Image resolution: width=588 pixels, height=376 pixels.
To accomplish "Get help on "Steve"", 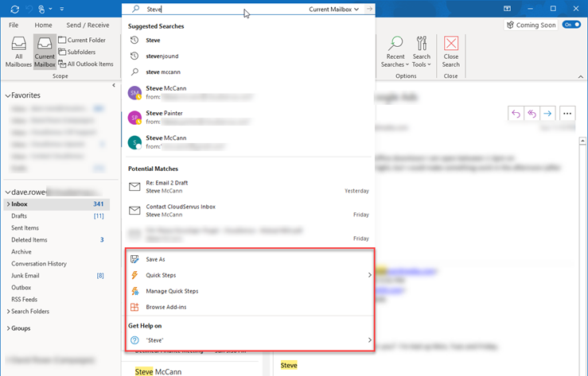I will [250, 340].
